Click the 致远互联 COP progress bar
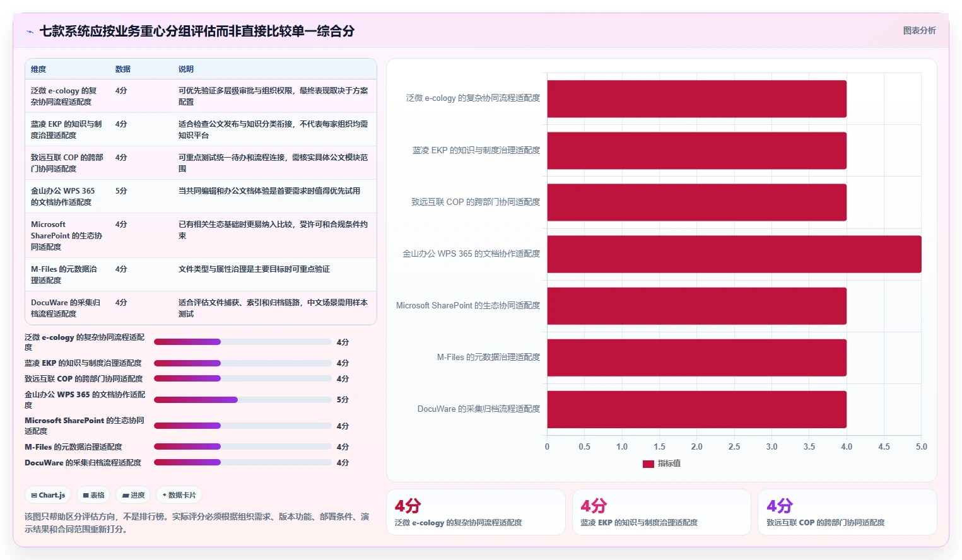This screenshot has width=962, height=560. tap(243, 378)
